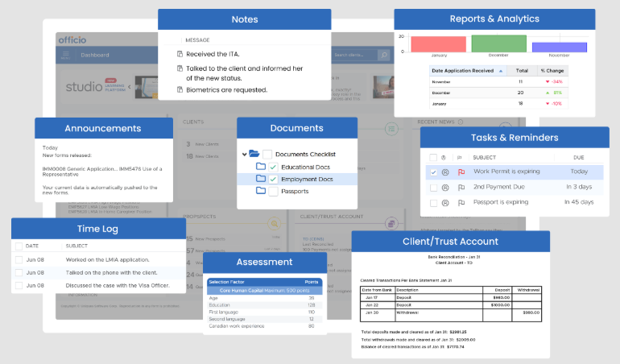Select the 'Employment Docs' tree item
The image size is (620, 364).
(307, 180)
